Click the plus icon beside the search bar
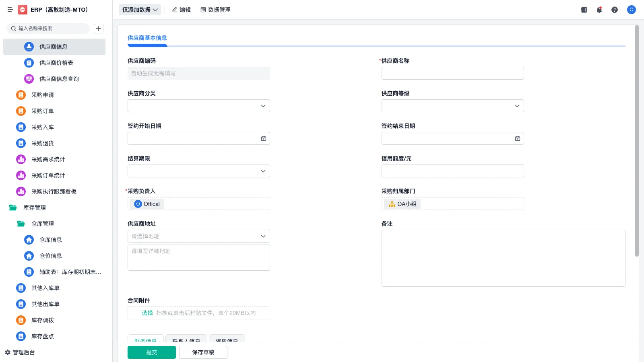The width and height of the screenshot is (644, 362). pos(99,29)
